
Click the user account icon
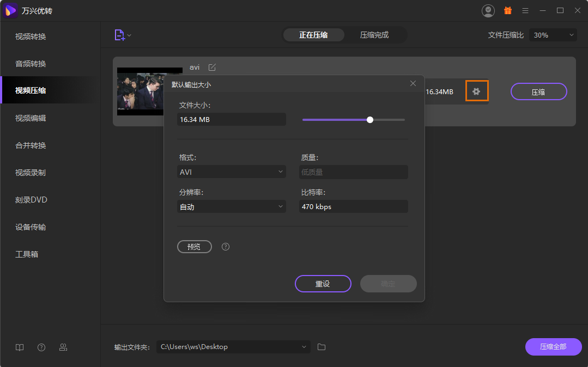click(488, 10)
